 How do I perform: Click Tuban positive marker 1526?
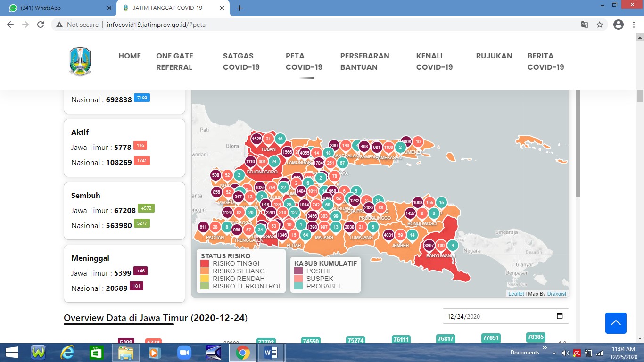(256, 139)
